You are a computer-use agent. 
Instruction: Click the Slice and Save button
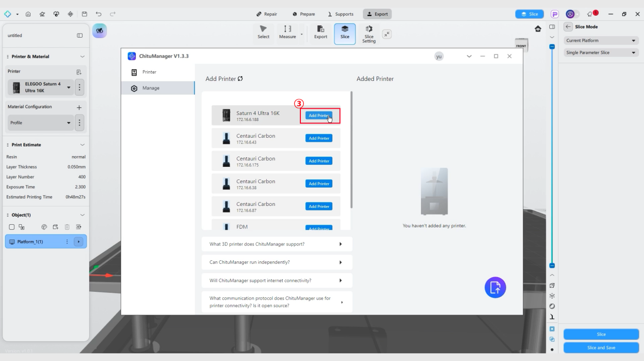601,347
